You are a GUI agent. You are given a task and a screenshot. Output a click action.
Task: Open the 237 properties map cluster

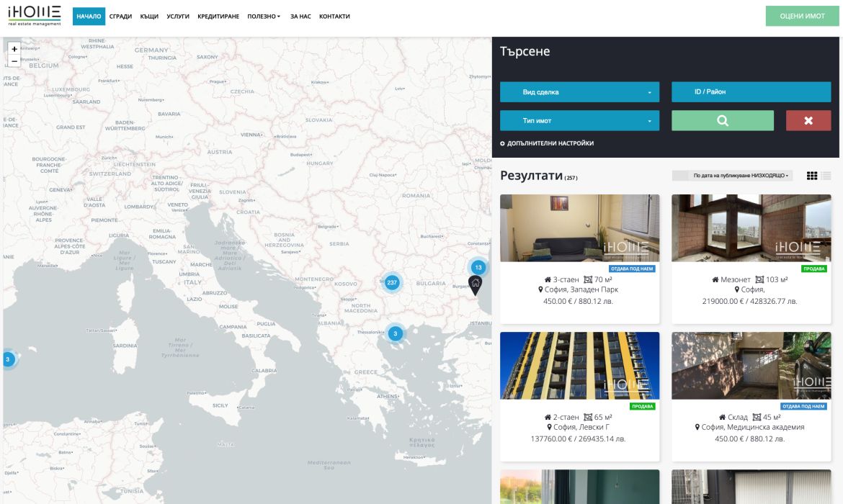tap(392, 282)
